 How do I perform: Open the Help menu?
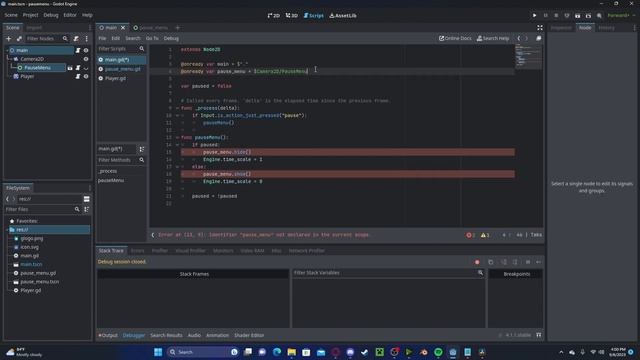(x=87, y=15)
